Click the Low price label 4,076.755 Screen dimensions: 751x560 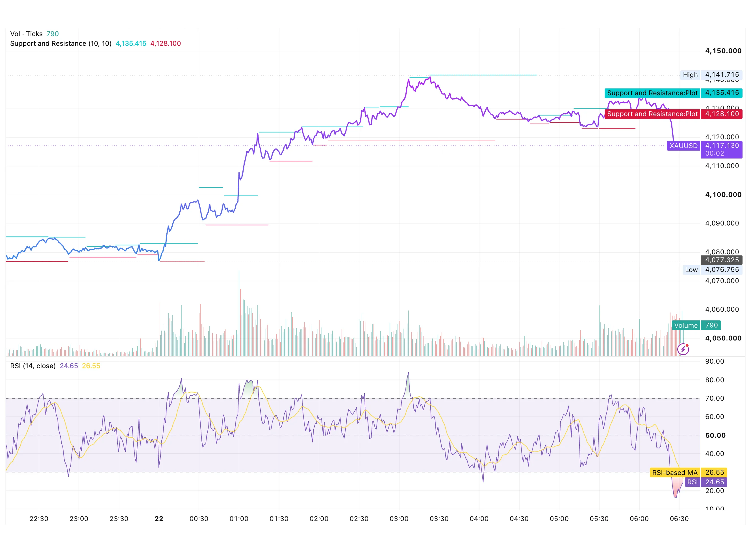pyautogui.click(x=722, y=270)
